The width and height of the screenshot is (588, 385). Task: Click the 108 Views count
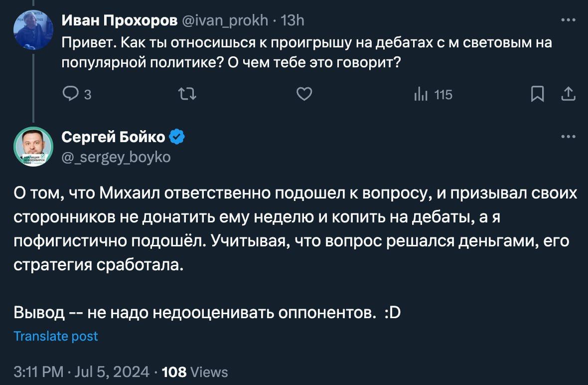pyautogui.click(x=195, y=372)
